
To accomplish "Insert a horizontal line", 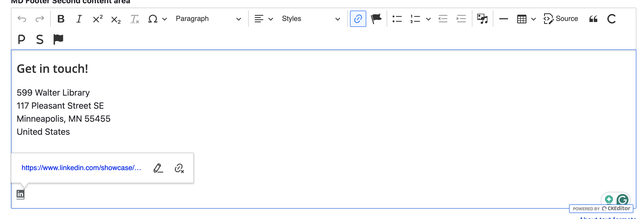I will 503,19.
